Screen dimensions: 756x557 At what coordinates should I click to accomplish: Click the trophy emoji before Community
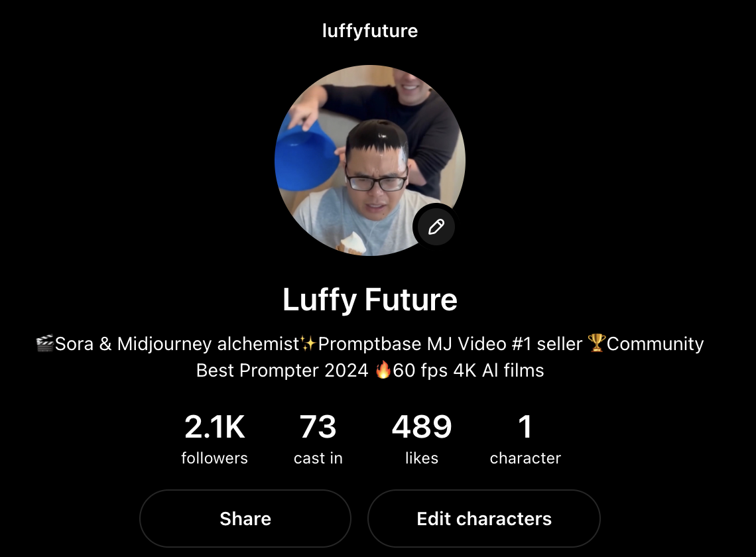(x=596, y=343)
